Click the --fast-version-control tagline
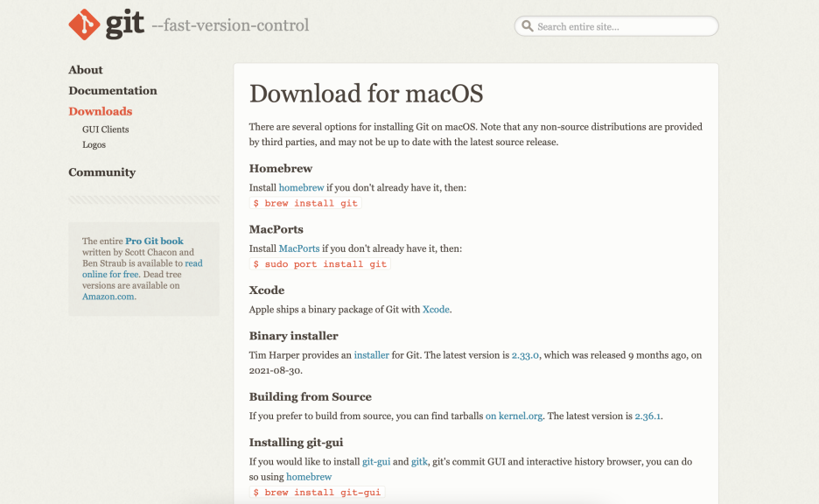This screenshot has width=819, height=504. [230, 25]
